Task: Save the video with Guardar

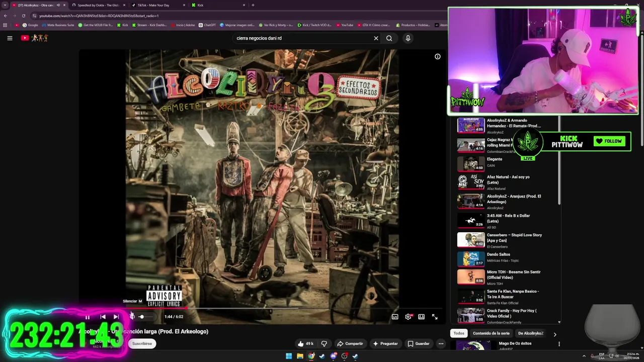Action: pos(419,343)
